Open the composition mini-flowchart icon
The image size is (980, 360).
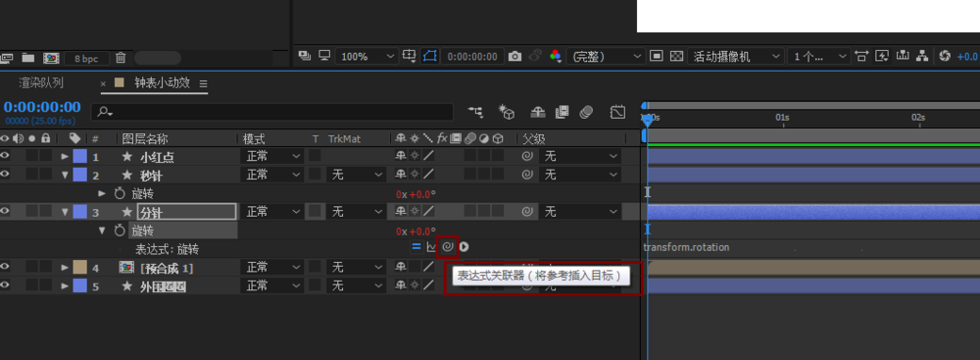click(475, 112)
